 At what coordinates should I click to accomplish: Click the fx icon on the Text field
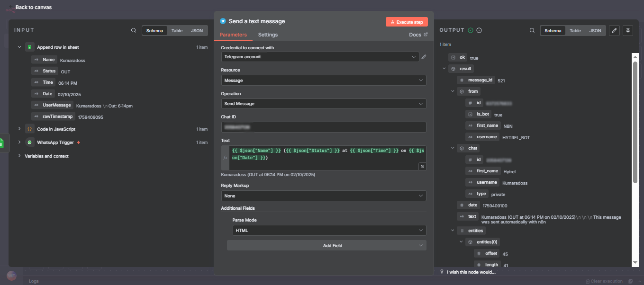[226, 157]
